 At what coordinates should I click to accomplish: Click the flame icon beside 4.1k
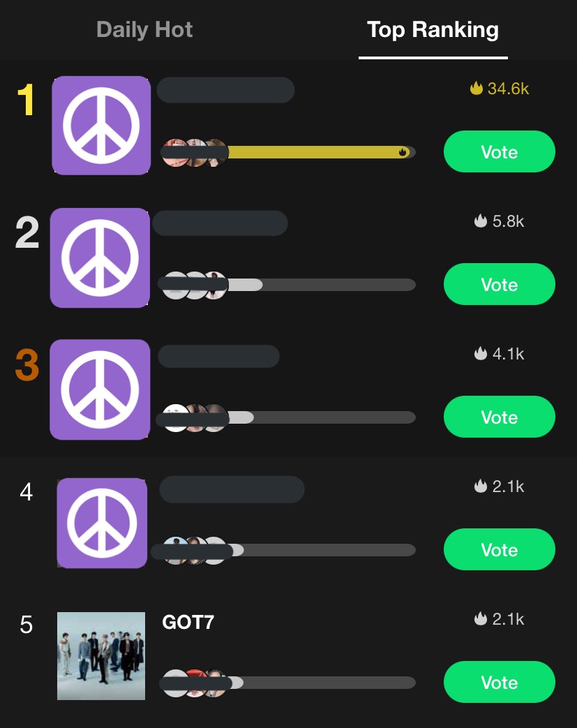coord(481,353)
